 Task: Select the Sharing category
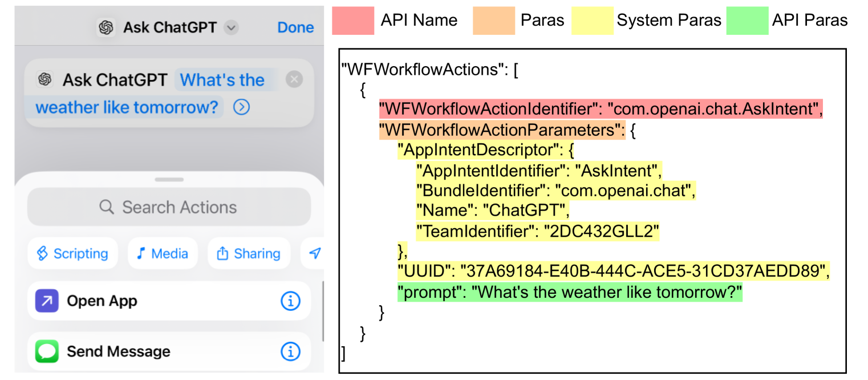click(249, 253)
